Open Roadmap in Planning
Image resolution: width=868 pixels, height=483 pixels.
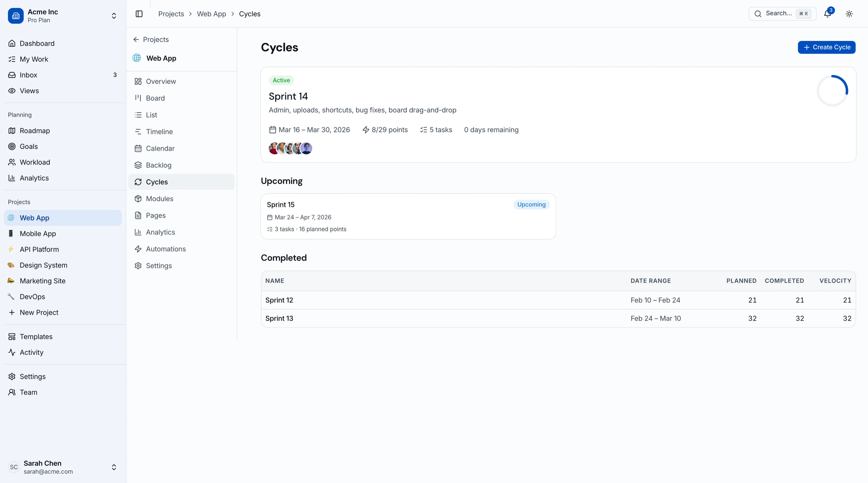tap(63, 131)
